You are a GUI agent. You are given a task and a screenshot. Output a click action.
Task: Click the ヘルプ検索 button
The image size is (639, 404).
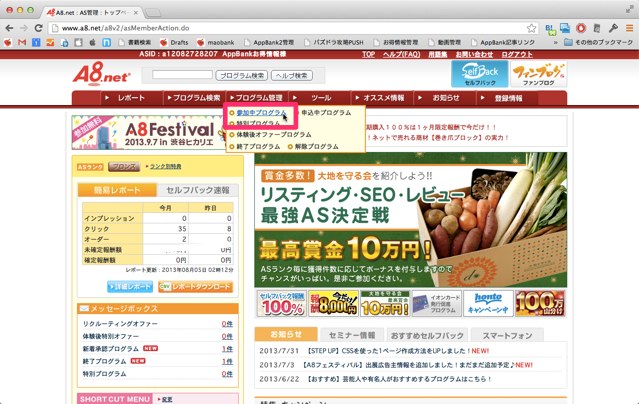[x=292, y=75]
